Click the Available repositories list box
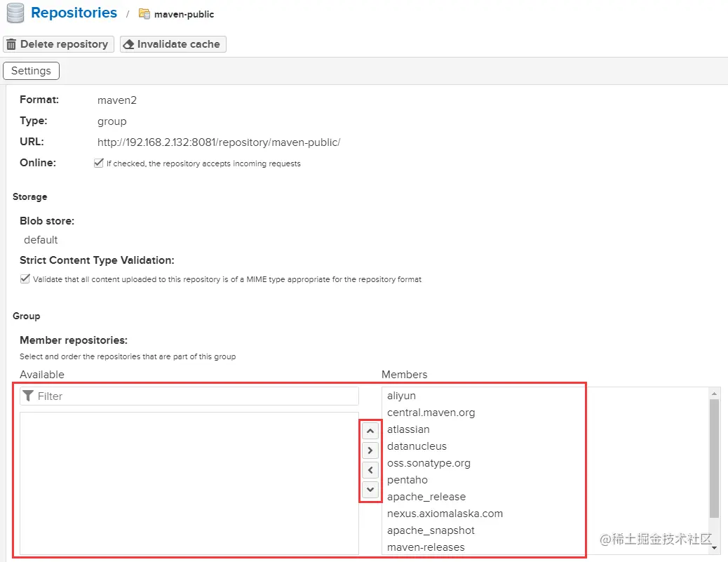728x562 pixels. point(189,483)
